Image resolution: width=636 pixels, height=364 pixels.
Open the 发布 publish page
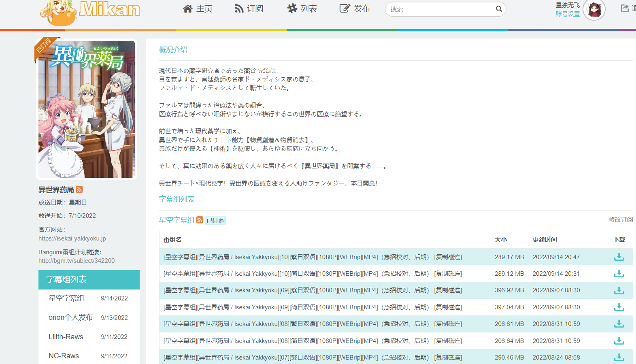355,9
